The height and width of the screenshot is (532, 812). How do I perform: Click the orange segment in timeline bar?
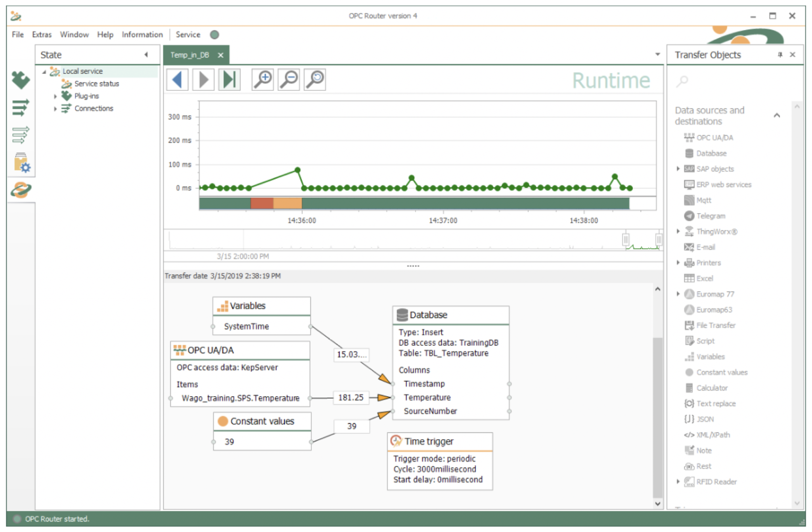287,203
